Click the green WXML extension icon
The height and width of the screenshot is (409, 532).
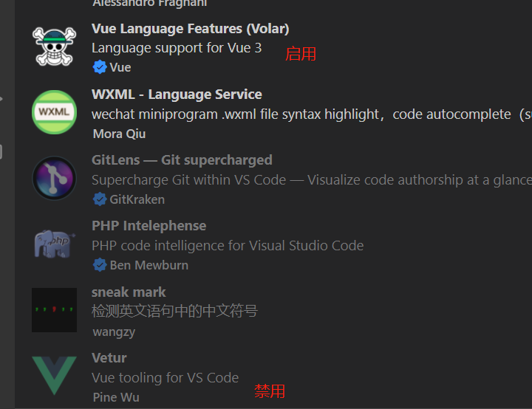(x=54, y=112)
